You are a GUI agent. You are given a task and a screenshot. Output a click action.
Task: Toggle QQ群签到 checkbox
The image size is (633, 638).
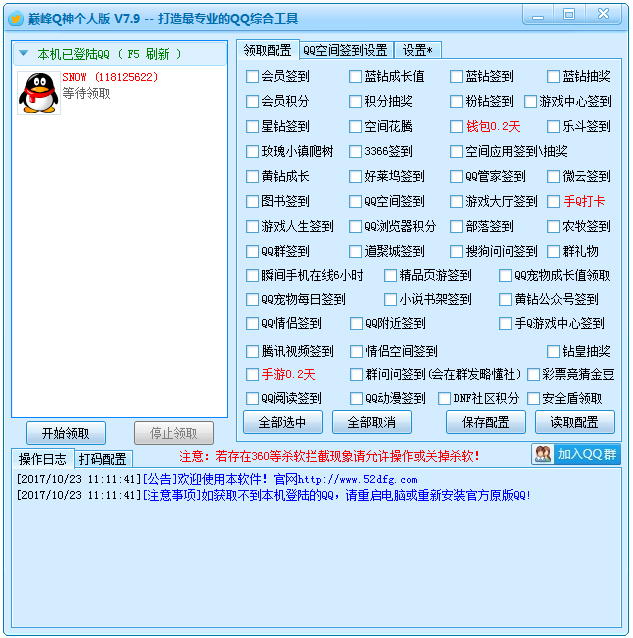[x=252, y=251]
